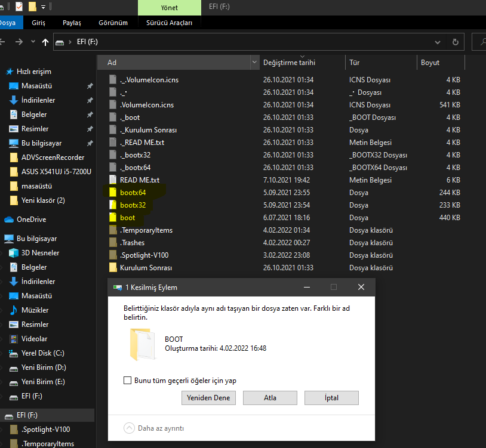The image size is (486, 448).
Task: Expand 'Daha az ayrıntı' chevron in dialog
Action: coord(129,428)
